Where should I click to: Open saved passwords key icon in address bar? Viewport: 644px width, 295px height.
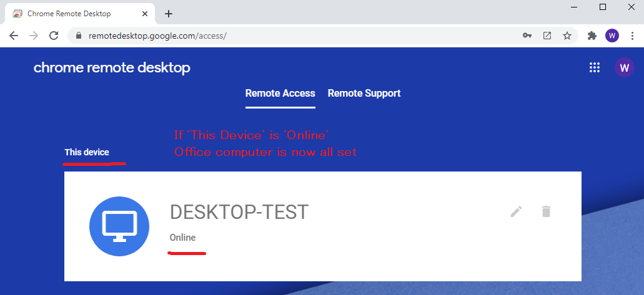527,36
